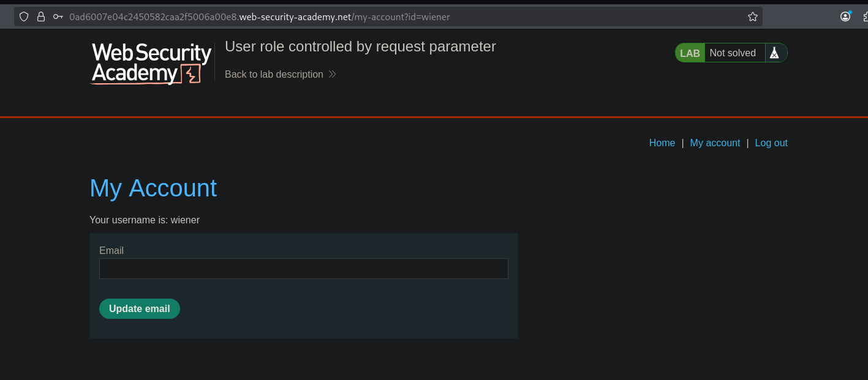Click the My Account page heading
This screenshot has height=380, width=868.
(153, 188)
